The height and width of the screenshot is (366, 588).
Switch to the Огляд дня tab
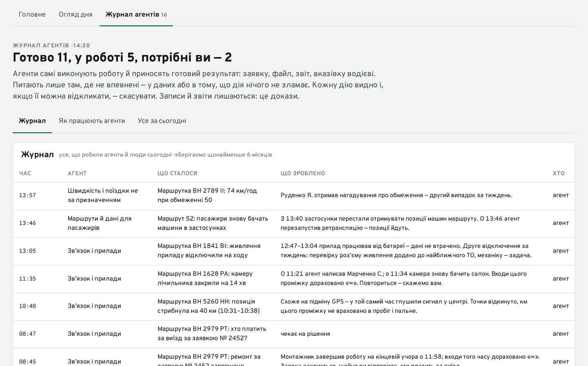pyautogui.click(x=76, y=14)
